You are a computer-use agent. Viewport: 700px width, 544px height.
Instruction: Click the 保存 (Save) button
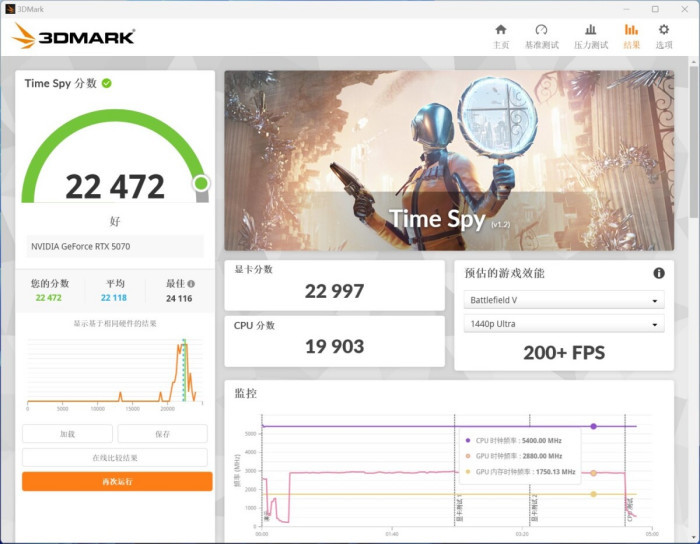point(162,434)
